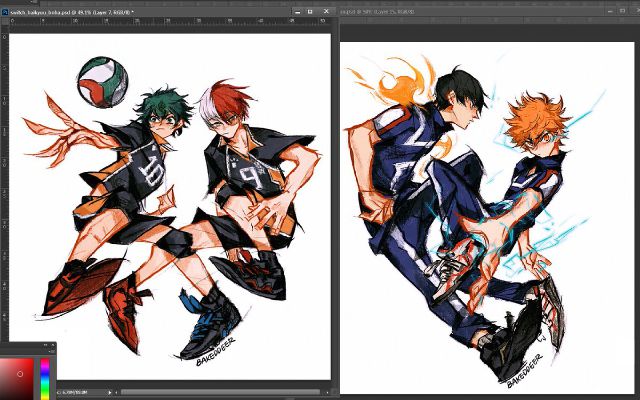Click the ruler origin corner of the left document
The image size is (640, 400).
(5, 20)
